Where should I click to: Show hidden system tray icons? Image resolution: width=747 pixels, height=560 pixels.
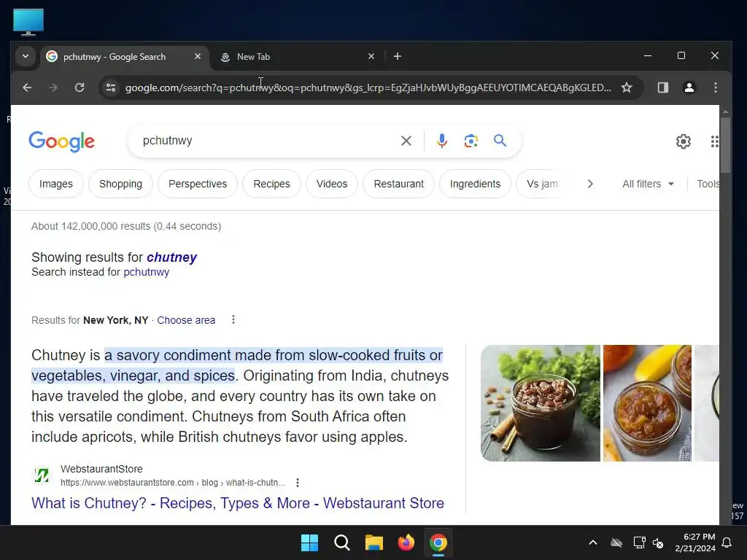(593, 542)
